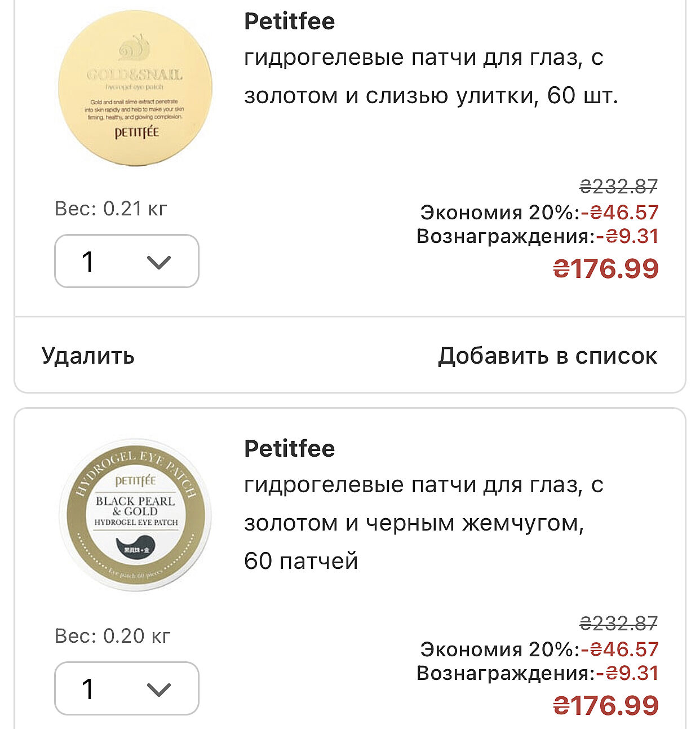Image resolution: width=700 pixels, height=729 pixels.
Task: Click Petitfee brand name above black pearl patches
Action: tap(289, 449)
